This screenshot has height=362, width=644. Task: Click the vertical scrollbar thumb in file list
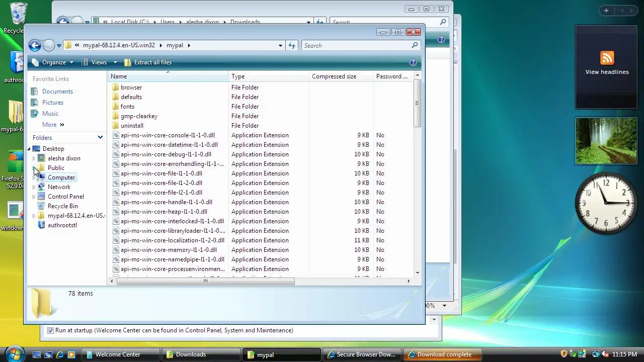[x=417, y=104]
